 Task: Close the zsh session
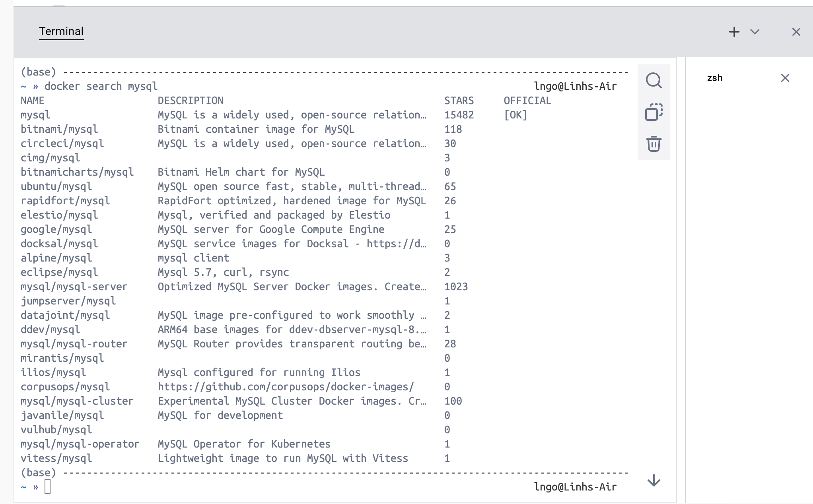[785, 78]
